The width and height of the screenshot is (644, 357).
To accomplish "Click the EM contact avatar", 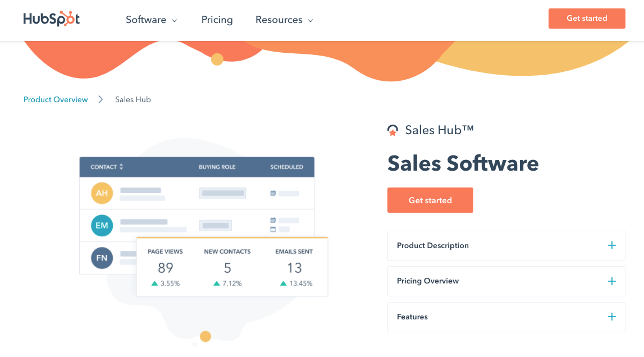I will [102, 226].
